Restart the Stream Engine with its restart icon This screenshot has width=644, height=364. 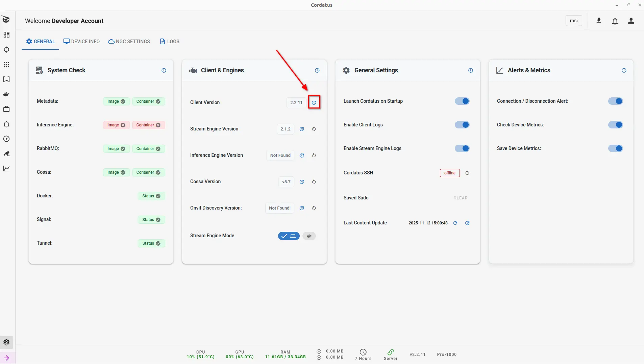(314, 129)
